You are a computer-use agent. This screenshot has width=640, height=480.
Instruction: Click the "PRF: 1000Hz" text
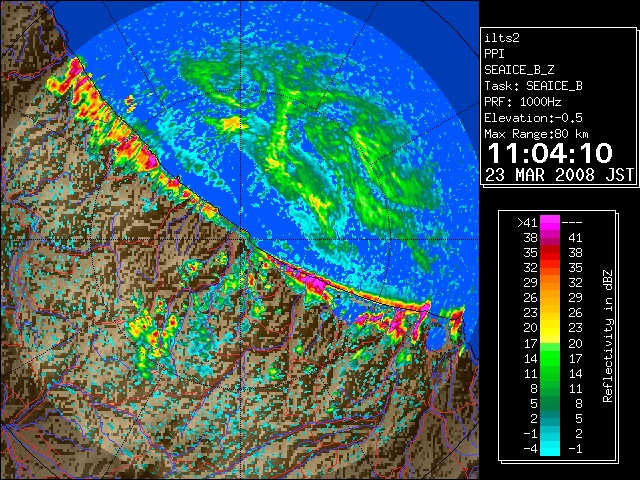pos(523,102)
